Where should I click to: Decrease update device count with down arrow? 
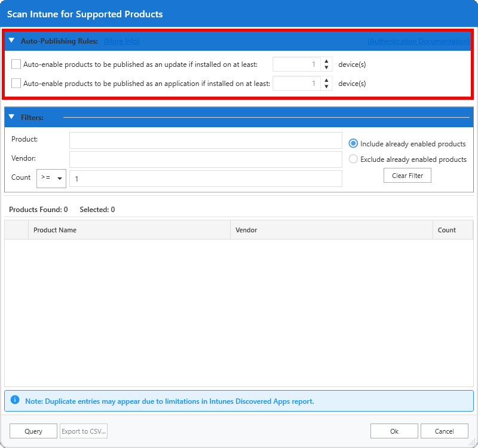[x=326, y=68]
